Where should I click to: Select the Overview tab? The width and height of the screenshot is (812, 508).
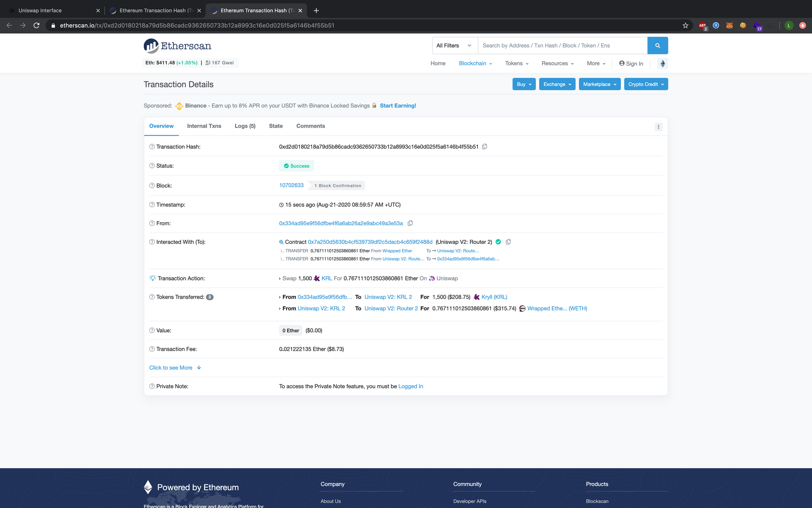(x=161, y=126)
